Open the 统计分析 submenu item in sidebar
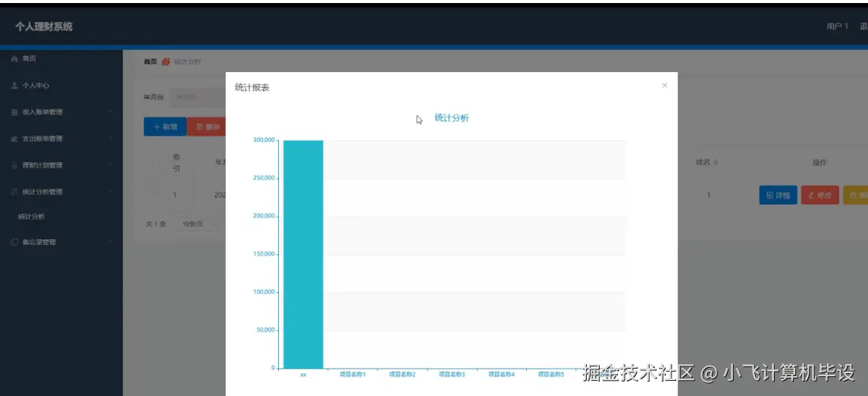This screenshot has width=868, height=396. [32, 217]
